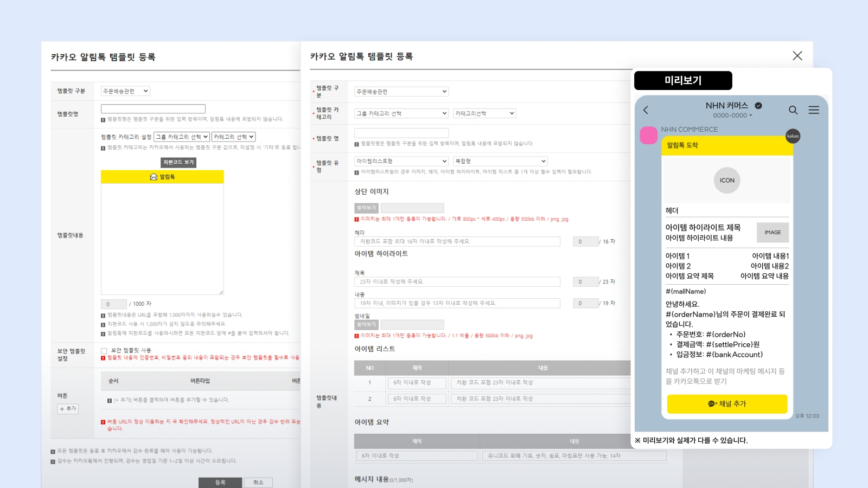Open the hamburger menu in the chat preview

(x=814, y=110)
